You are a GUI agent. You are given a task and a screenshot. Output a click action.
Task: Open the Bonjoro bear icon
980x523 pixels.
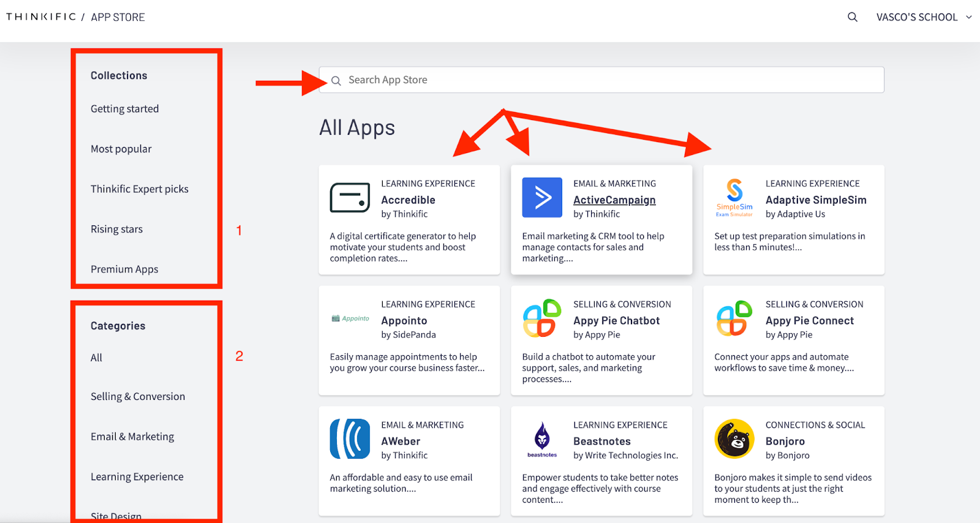pyautogui.click(x=734, y=439)
